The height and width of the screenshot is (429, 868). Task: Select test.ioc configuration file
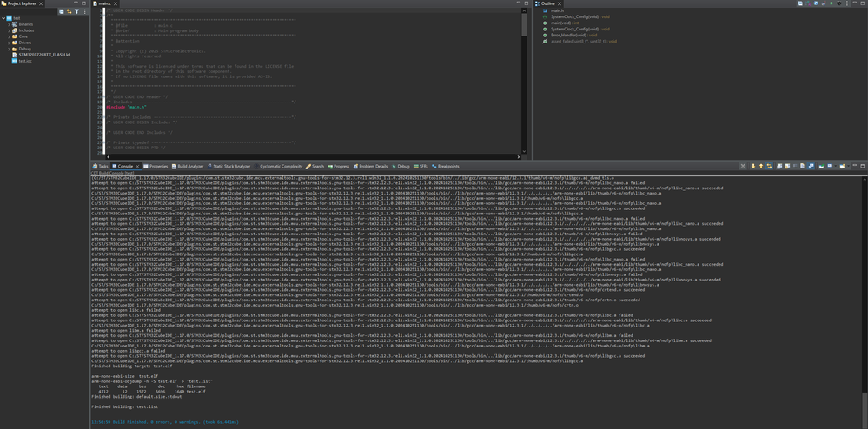pyautogui.click(x=25, y=61)
